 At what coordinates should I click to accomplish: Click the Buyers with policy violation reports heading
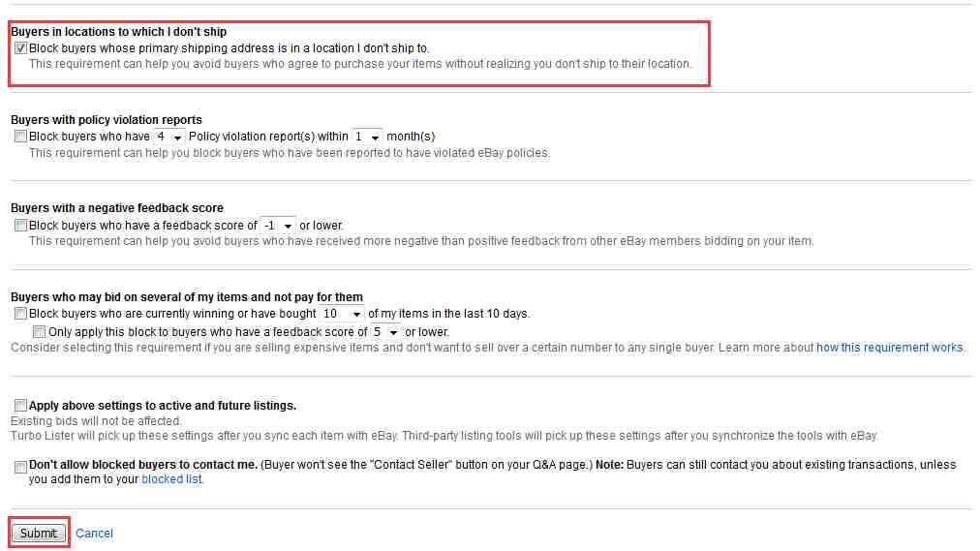107,119
